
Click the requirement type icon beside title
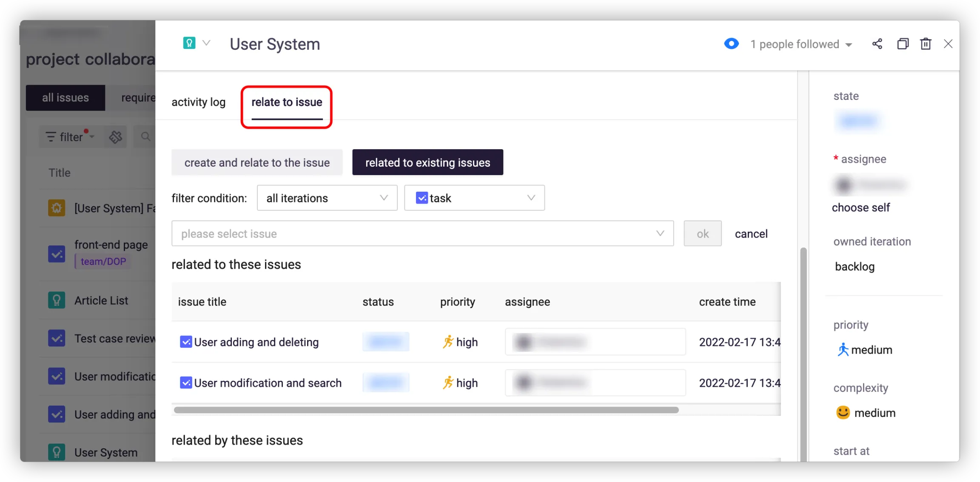point(189,43)
